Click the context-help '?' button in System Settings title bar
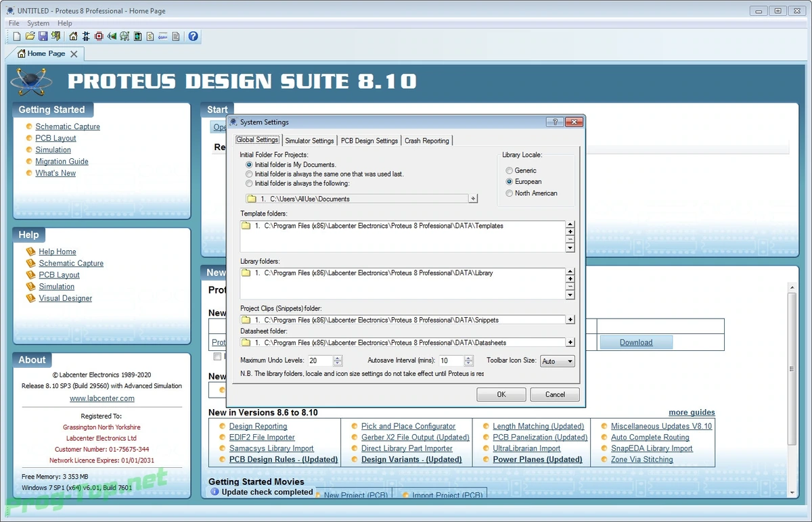Screen dimensions: 812x522 tap(555, 122)
